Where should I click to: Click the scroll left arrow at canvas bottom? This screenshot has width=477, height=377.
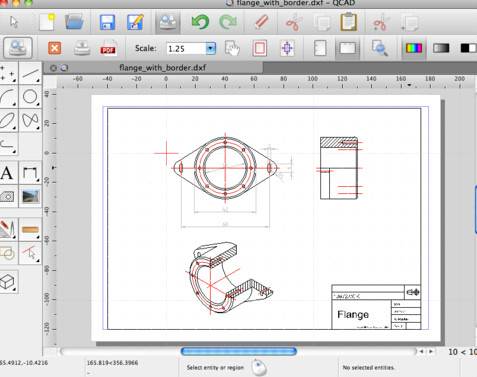422,351
